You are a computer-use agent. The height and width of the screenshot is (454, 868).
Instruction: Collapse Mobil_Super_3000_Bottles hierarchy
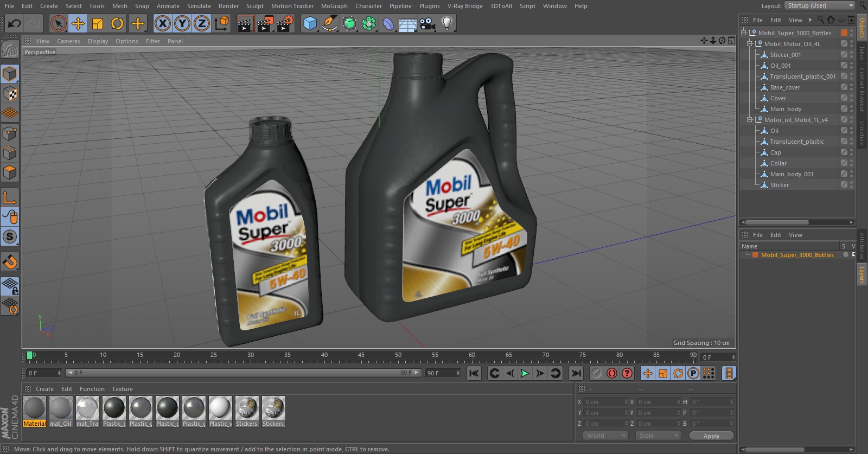(744, 33)
